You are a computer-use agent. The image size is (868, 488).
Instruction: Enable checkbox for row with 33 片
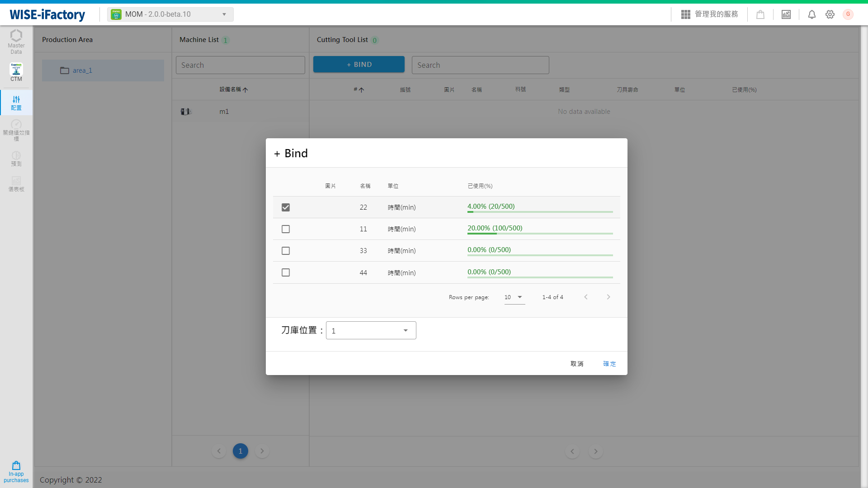click(x=286, y=250)
